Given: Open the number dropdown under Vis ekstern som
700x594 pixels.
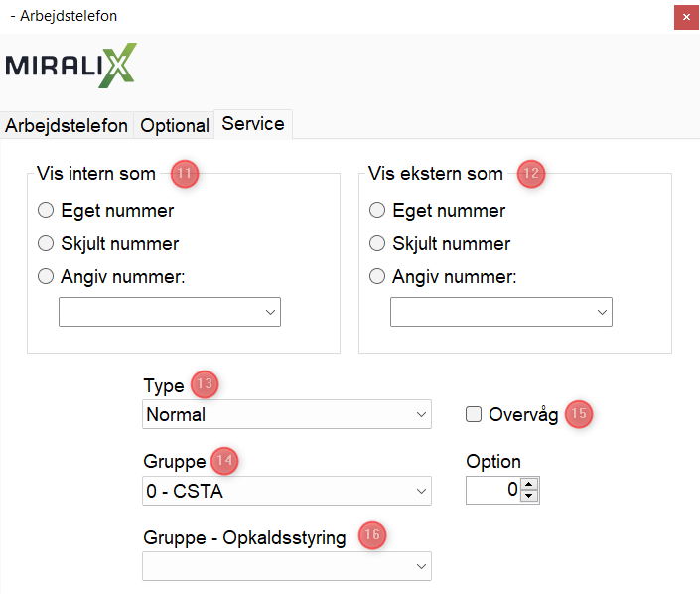Looking at the screenshot, I should pyautogui.click(x=501, y=312).
